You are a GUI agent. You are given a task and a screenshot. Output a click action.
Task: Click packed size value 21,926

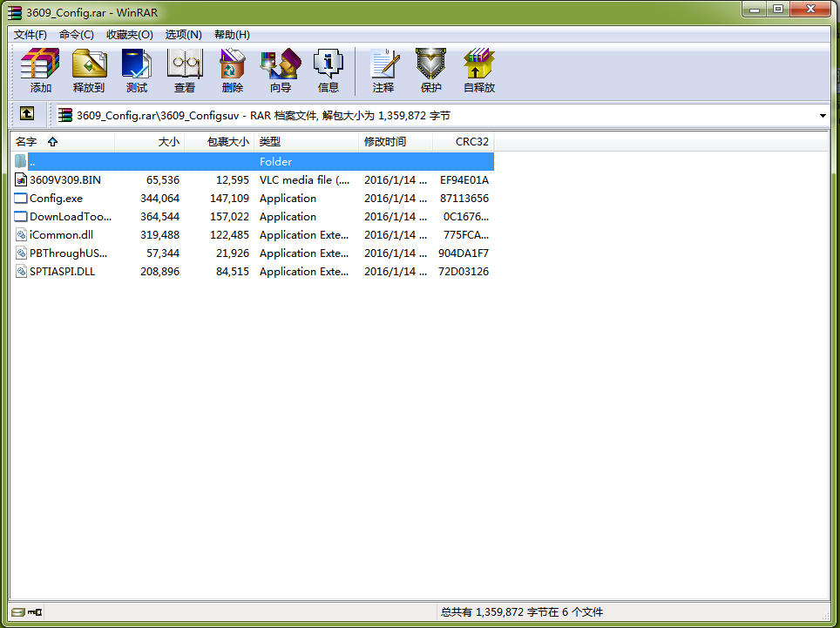233,253
